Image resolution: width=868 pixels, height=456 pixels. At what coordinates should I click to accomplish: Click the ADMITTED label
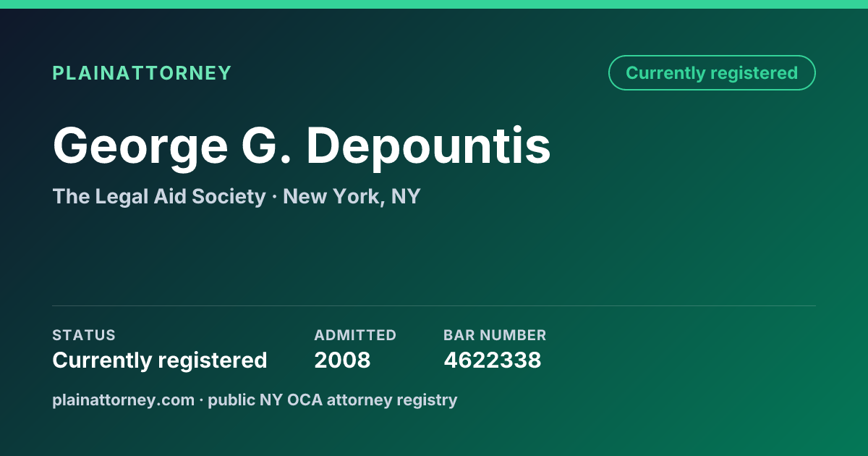click(x=355, y=335)
